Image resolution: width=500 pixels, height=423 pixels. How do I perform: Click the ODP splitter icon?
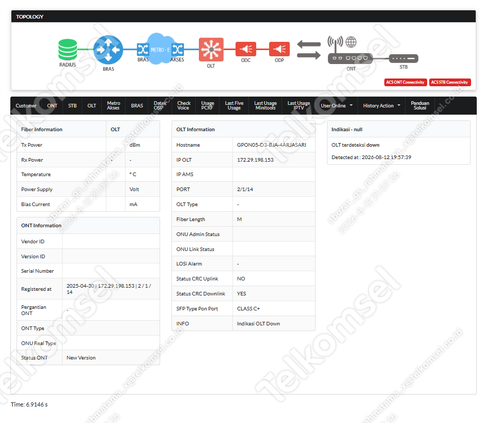279,49
